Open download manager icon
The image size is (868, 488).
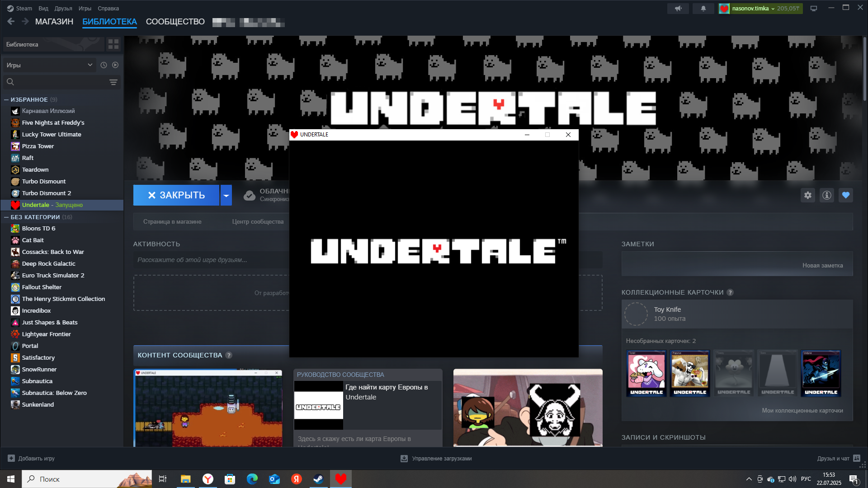click(x=404, y=459)
